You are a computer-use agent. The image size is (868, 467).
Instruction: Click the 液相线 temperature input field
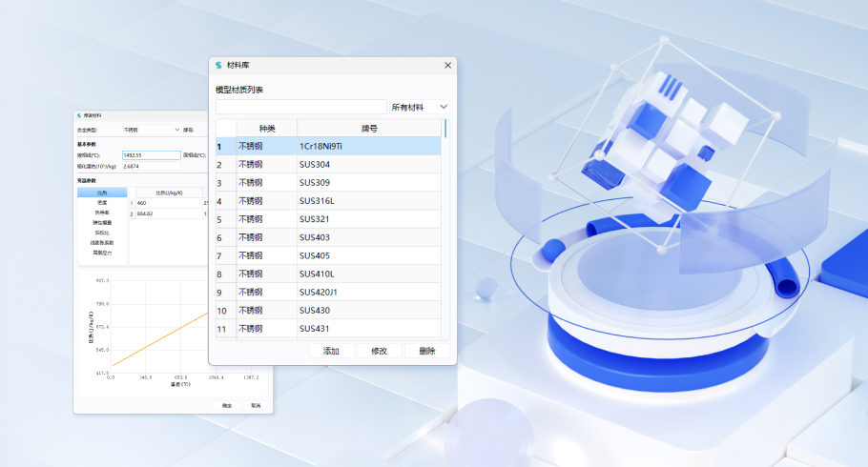tap(151, 154)
